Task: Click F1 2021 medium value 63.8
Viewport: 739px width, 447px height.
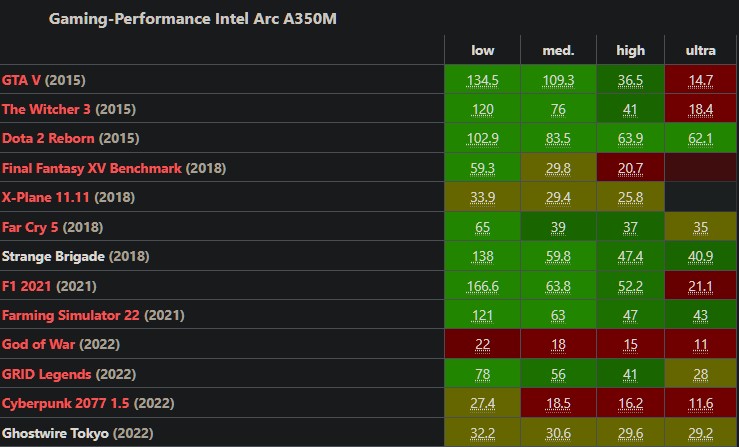Action: point(558,286)
